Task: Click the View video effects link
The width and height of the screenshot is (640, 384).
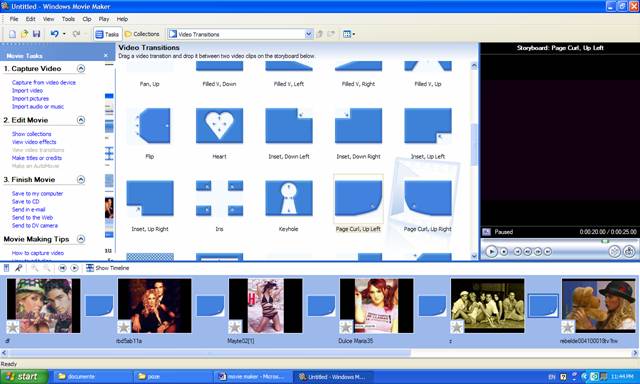Action: pyautogui.click(x=34, y=142)
